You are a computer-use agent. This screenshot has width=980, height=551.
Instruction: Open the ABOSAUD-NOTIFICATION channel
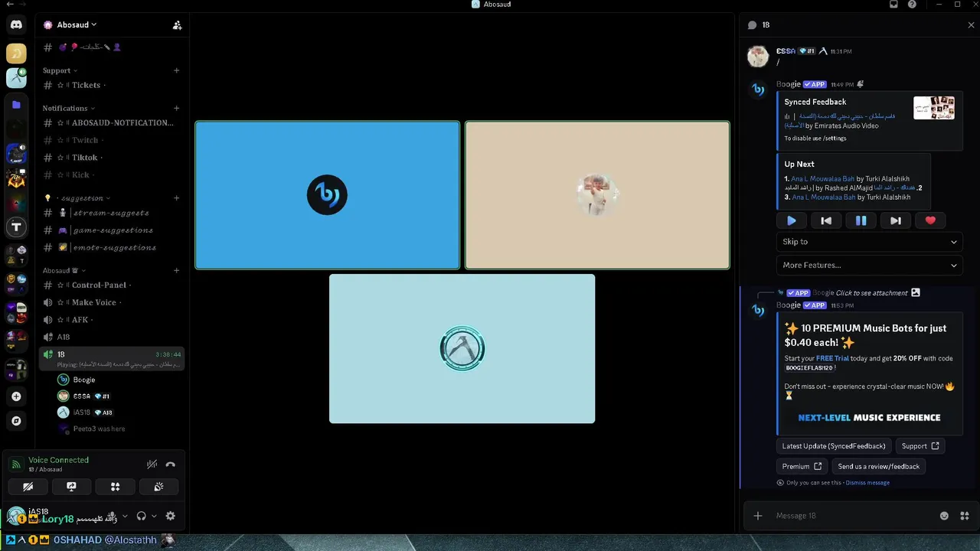[112, 122]
